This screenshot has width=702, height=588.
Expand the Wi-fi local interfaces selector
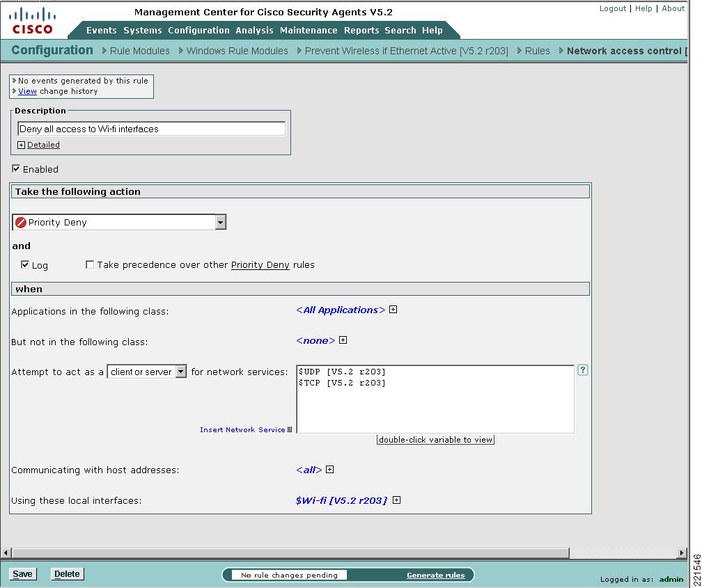point(397,500)
